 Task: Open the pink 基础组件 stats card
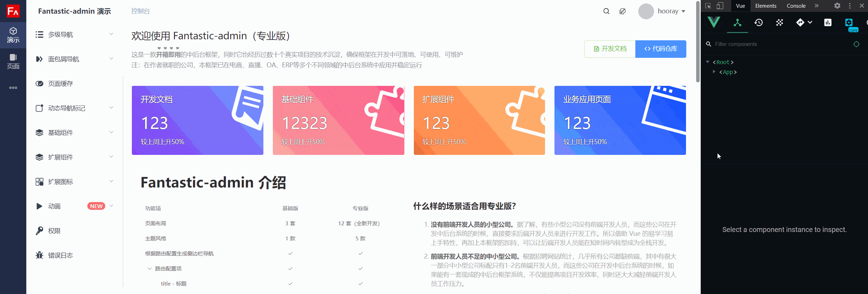pos(338,120)
